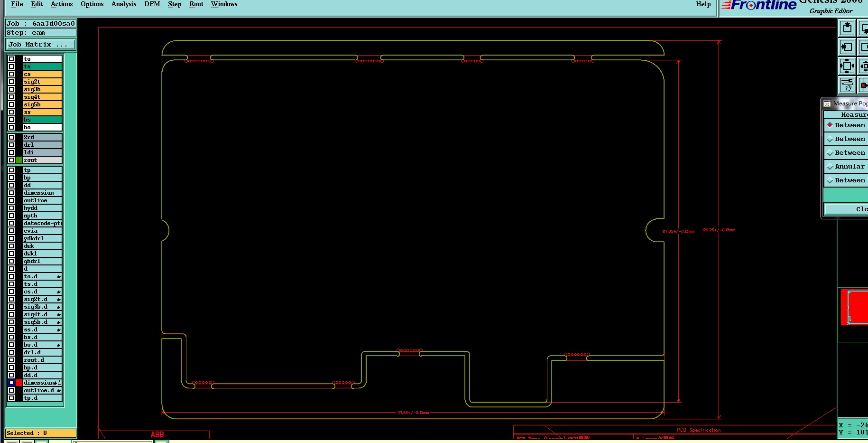The width and height of the screenshot is (868, 443).
Task: Click the edit marker icon on ss.d row
Action: [x=59, y=330]
